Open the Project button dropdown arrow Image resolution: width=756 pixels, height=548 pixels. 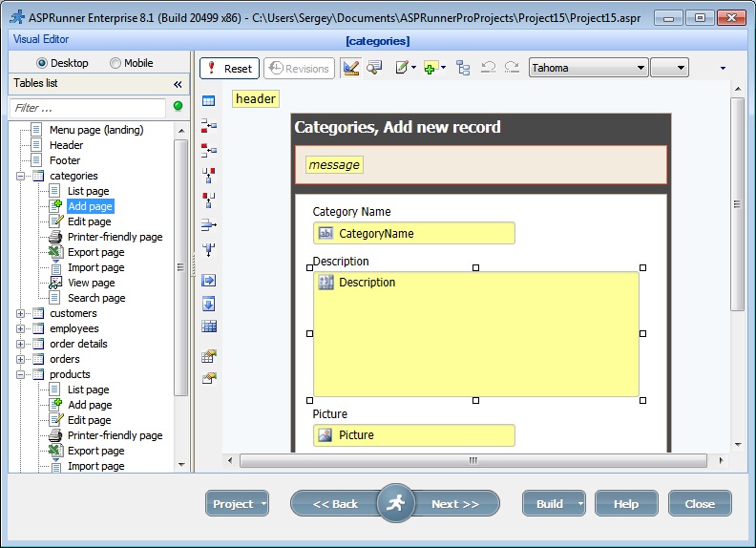click(263, 504)
